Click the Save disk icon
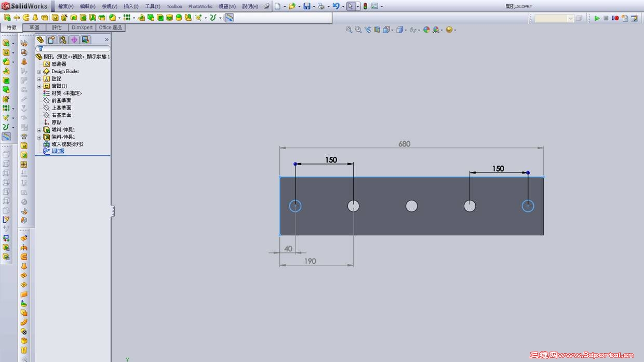The width and height of the screenshot is (644, 362). (x=307, y=6)
